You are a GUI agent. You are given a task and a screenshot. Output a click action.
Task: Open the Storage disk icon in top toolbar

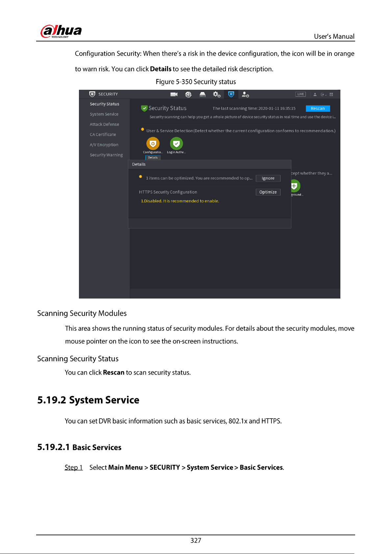203,94
